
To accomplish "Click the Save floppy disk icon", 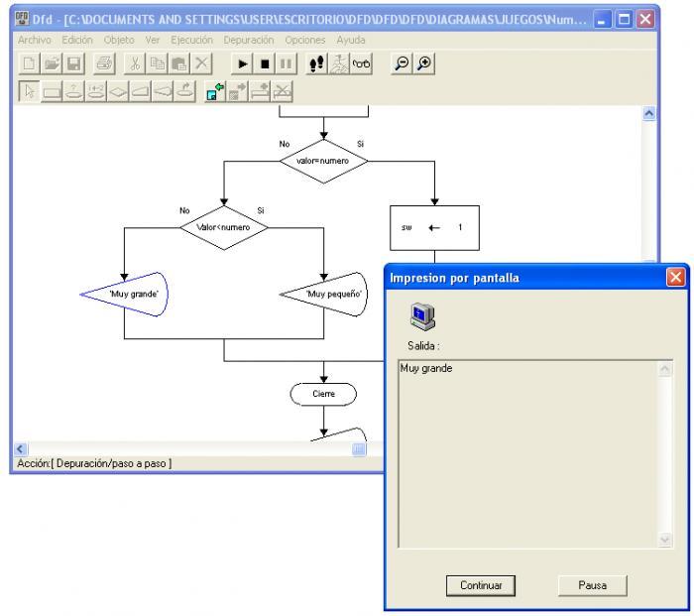I will click(73, 63).
